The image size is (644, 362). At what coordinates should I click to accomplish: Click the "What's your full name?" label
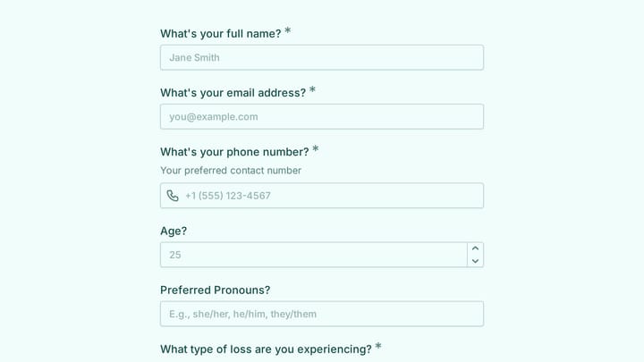221,34
